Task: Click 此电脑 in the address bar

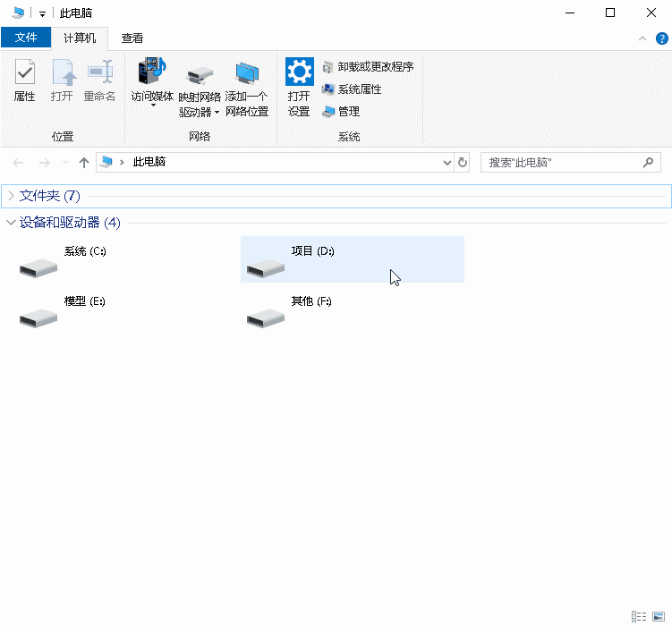Action: click(149, 162)
